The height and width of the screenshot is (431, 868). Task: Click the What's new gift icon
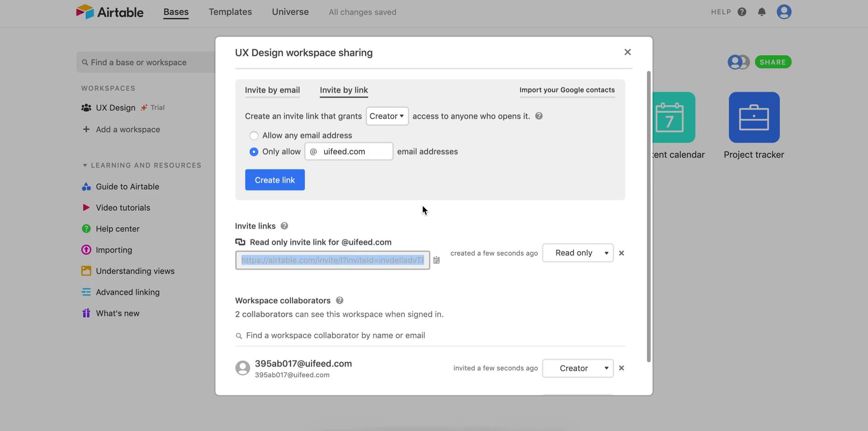86,313
